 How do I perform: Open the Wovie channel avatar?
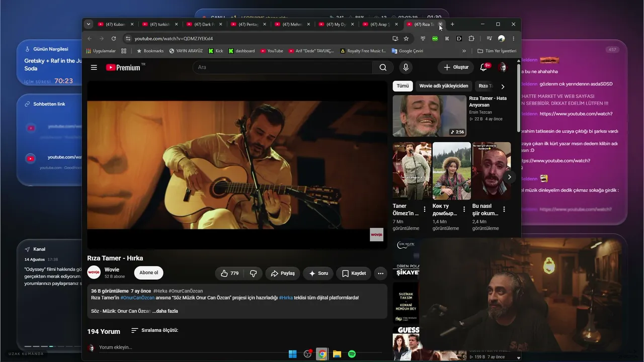tap(94, 273)
